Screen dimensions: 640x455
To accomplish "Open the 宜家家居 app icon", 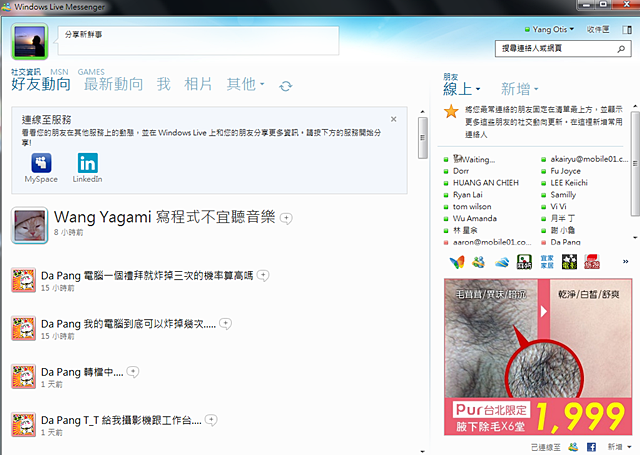I will click(547, 262).
